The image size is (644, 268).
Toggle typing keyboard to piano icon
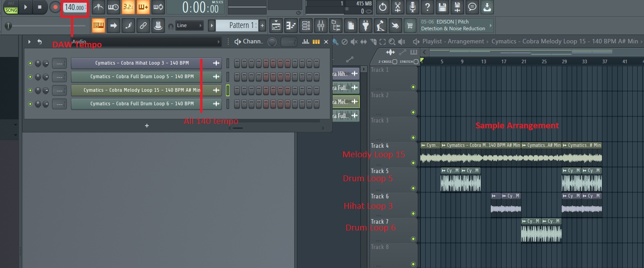(x=99, y=25)
